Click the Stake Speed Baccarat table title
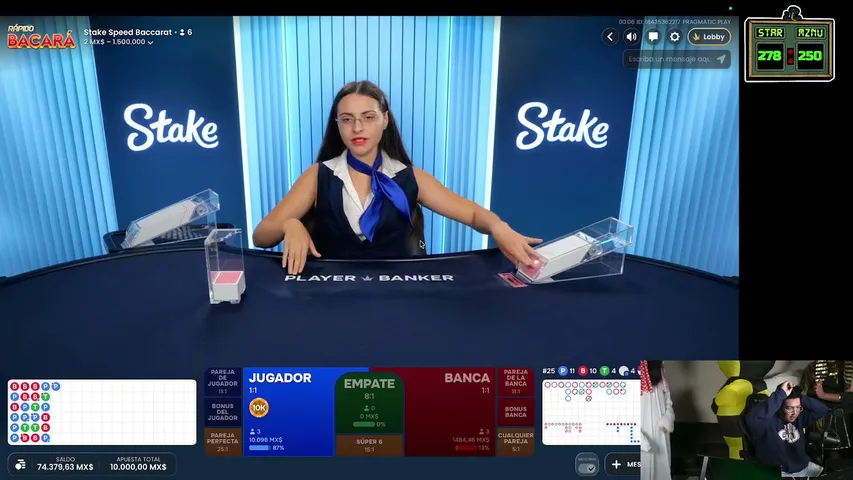Image resolution: width=853 pixels, height=480 pixels. pos(128,32)
